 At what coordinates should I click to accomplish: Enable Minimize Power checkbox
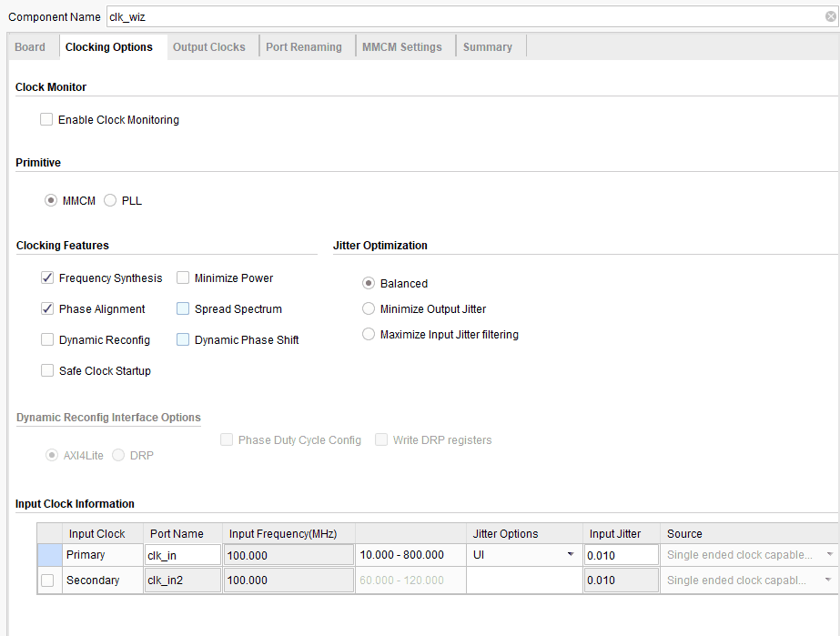coord(183,278)
